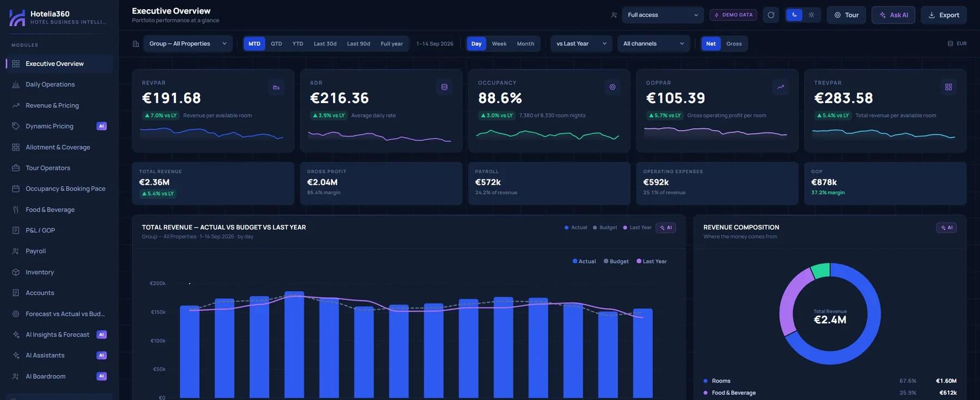
Task: Open Executive Overview module
Action: click(x=59, y=64)
